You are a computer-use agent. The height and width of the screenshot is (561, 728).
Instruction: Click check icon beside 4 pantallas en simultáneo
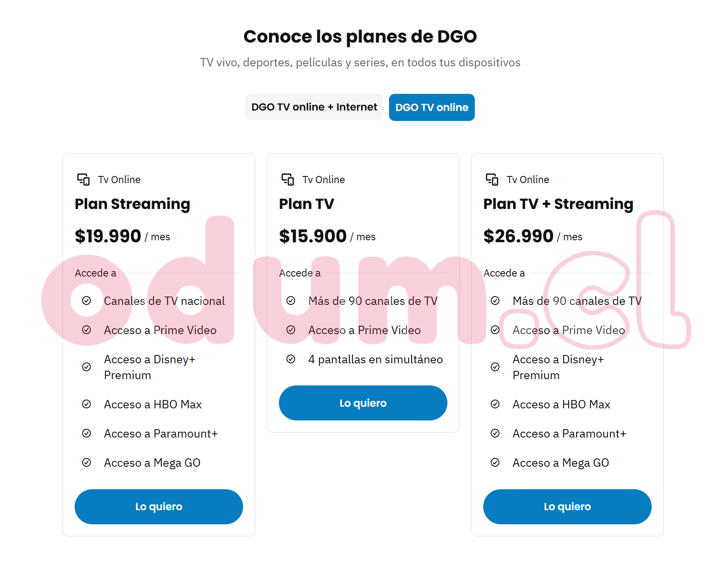(291, 359)
